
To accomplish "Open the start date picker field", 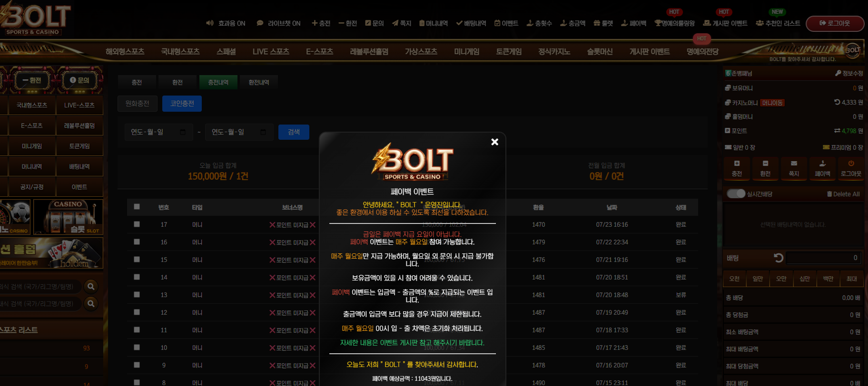I will [158, 132].
